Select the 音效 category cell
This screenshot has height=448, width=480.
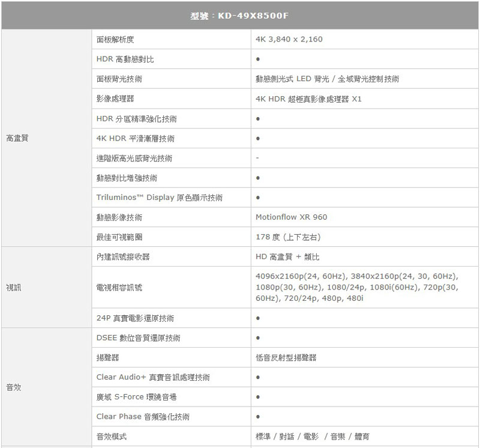[x=47, y=387]
